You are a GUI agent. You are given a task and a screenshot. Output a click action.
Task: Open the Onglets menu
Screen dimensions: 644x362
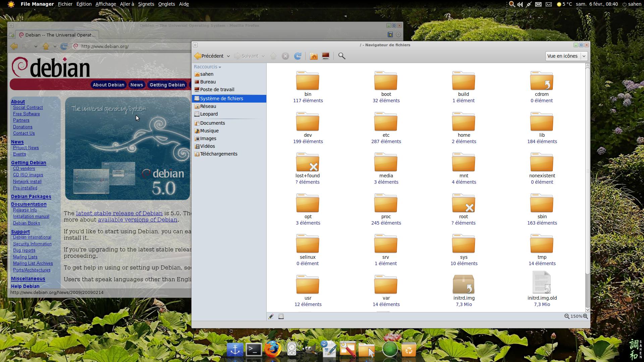tap(167, 4)
